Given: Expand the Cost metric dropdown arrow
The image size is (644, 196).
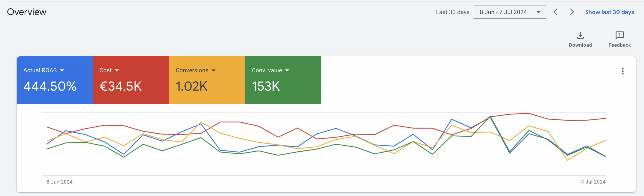Looking at the screenshot, I should click(117, 70).
